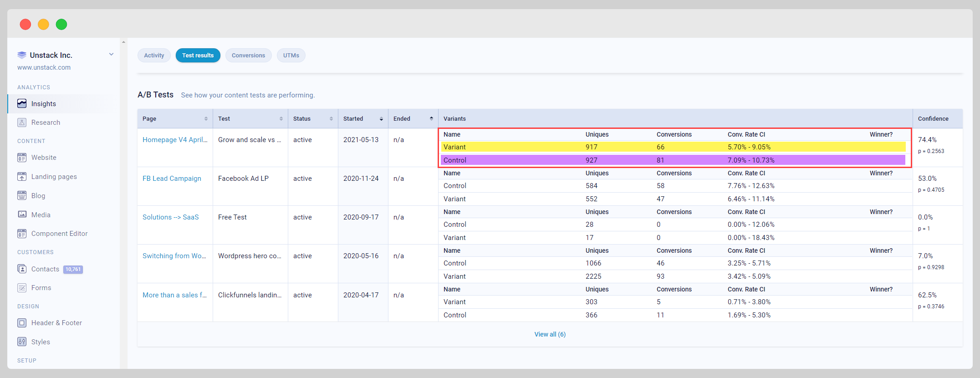Sort table by Page column arrows

(206, 119)
